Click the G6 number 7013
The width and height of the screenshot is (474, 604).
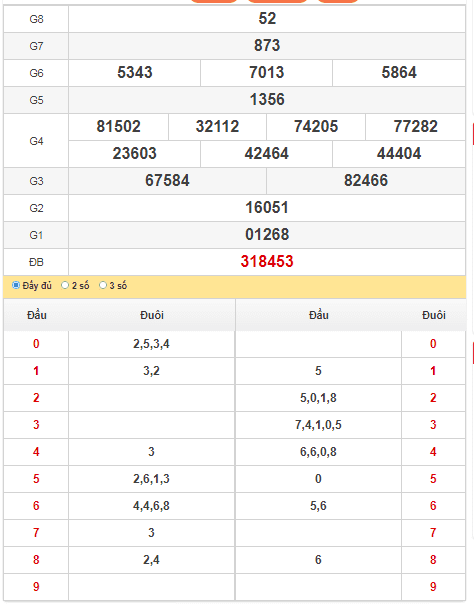coord(266,72)
